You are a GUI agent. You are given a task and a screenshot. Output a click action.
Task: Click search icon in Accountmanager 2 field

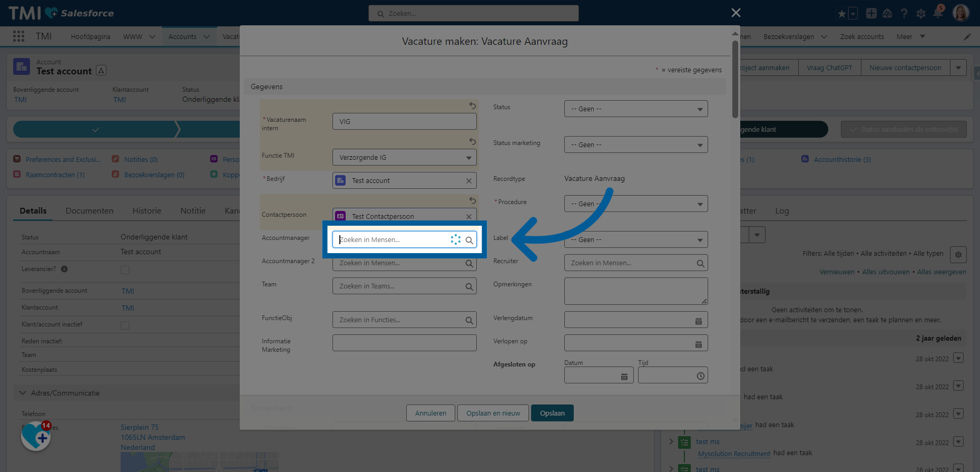pos(469,263)
